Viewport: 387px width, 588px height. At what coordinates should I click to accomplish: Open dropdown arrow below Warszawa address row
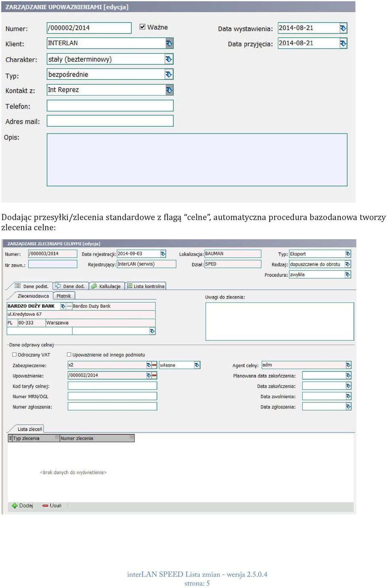point(152,331)
